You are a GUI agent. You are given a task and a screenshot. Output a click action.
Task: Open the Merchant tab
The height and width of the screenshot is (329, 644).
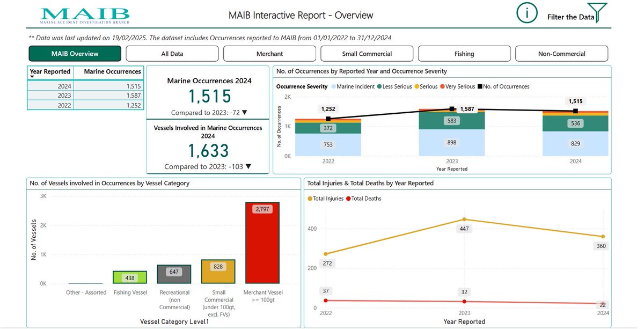[x=269, y=54]
